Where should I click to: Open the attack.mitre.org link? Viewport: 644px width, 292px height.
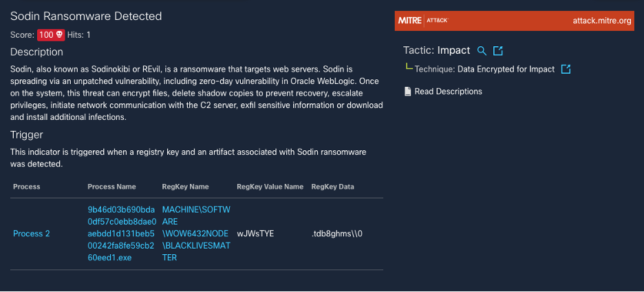(601, 21)
